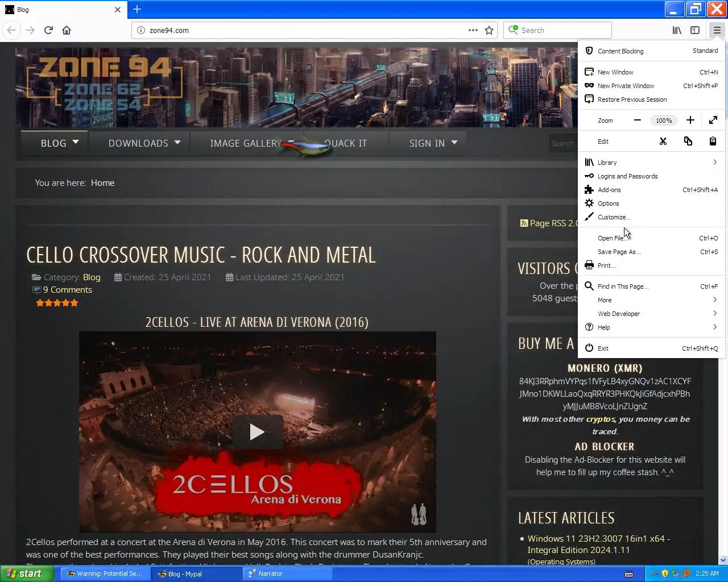Screen dimensions: 728x582
Task: Select New Private Window
Action: tap(651, 86)
